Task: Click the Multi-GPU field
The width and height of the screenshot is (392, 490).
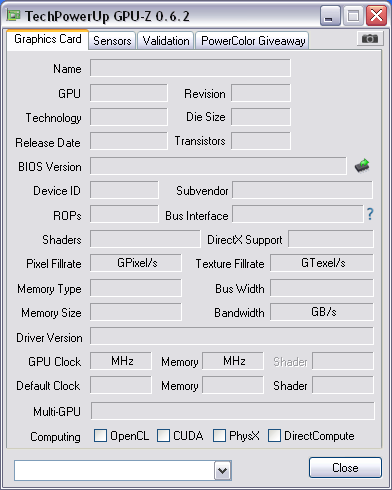Action: [233, 411]
